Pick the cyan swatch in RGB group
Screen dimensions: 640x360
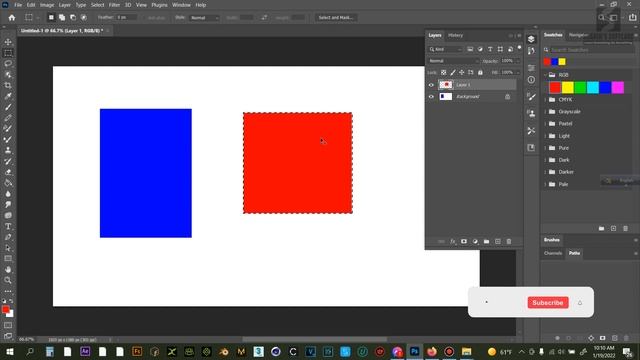click(593, 87)
